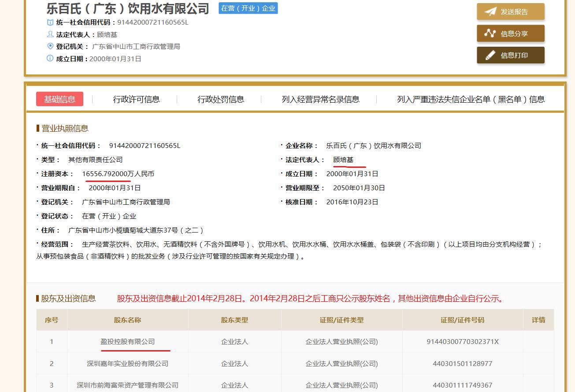This screenshot has height=392, width=575.
Task: Select the ID number 440301501128977
Action: coord(463,364)
